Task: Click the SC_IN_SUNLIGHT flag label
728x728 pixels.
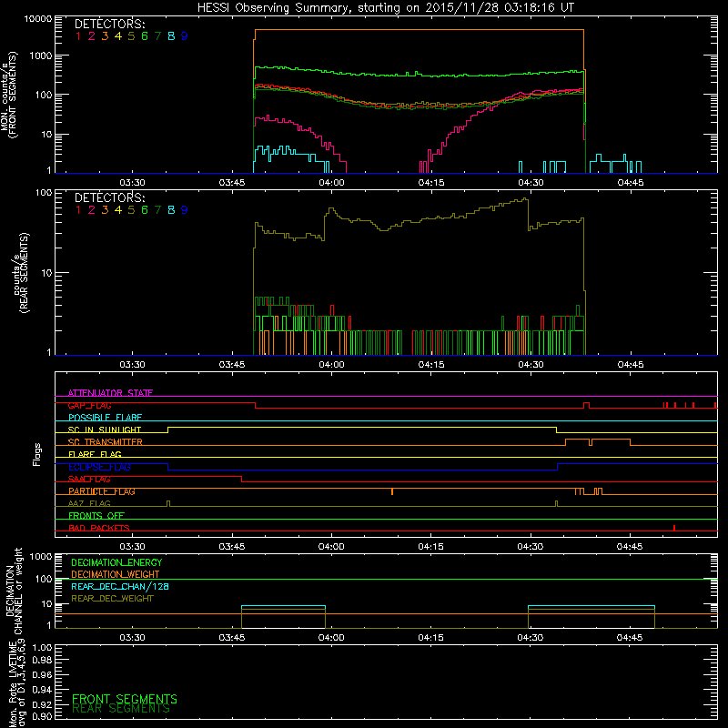Action: pyautogui.click(x=105, y=430)
